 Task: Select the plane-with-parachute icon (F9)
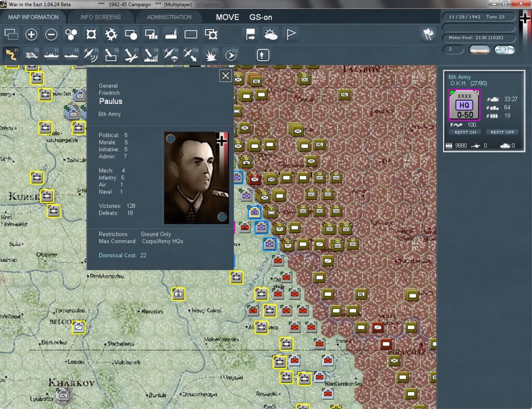[170, 55]
